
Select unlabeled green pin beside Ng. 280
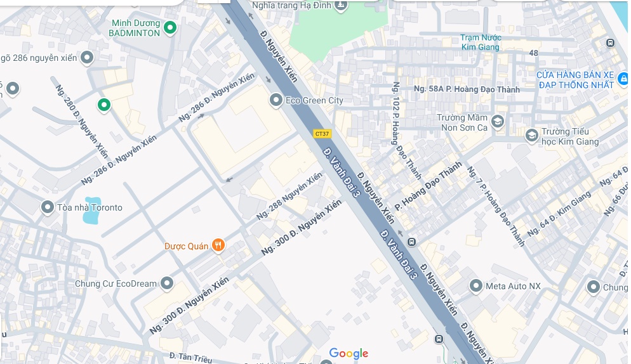(x=104, y=105)
